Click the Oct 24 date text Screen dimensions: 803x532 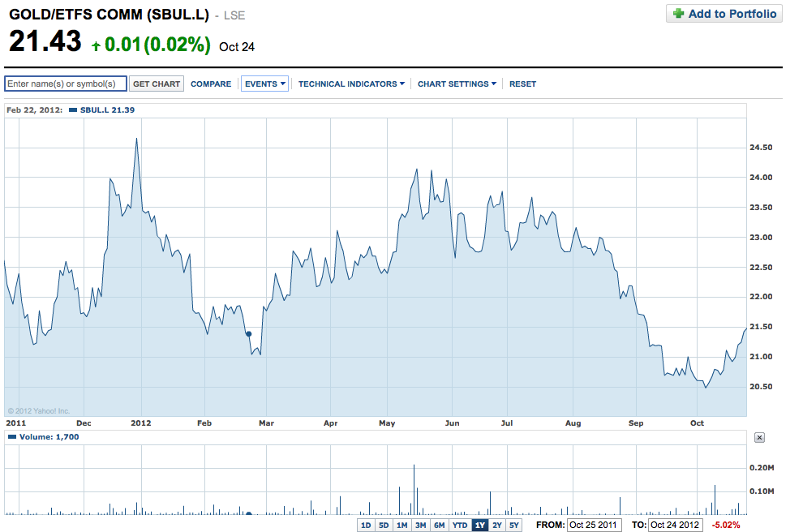(237, 46)
